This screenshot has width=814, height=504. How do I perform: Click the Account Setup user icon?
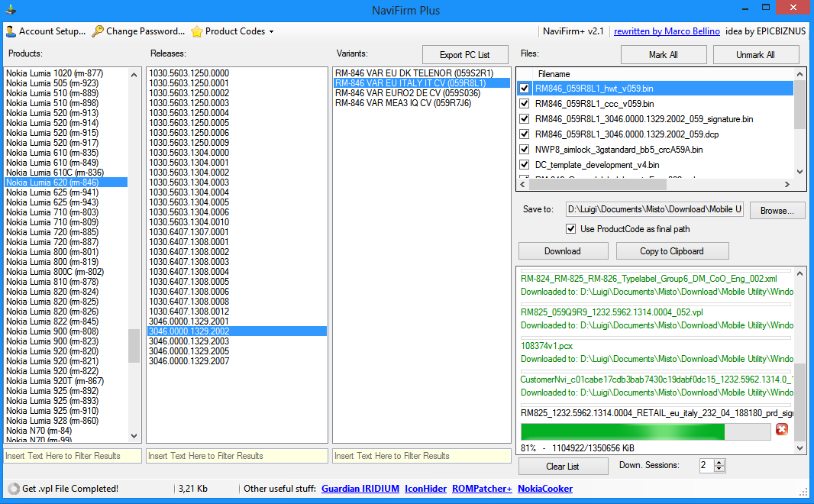[11, 31]
